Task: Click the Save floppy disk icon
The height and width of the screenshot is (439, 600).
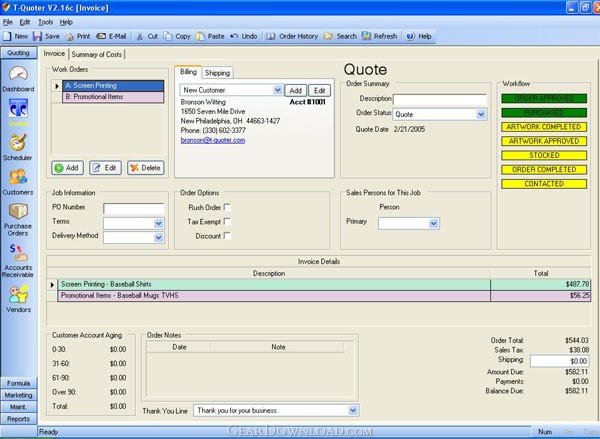Action: 37,36
